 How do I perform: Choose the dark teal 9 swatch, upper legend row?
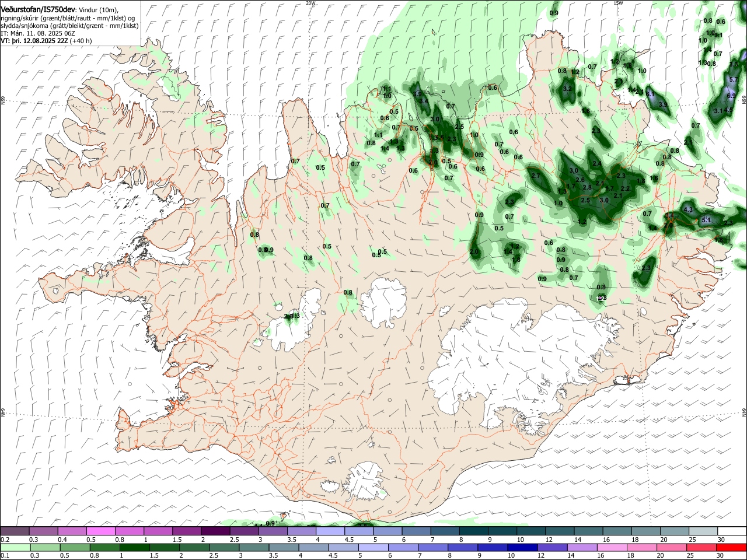click(502, 531)
